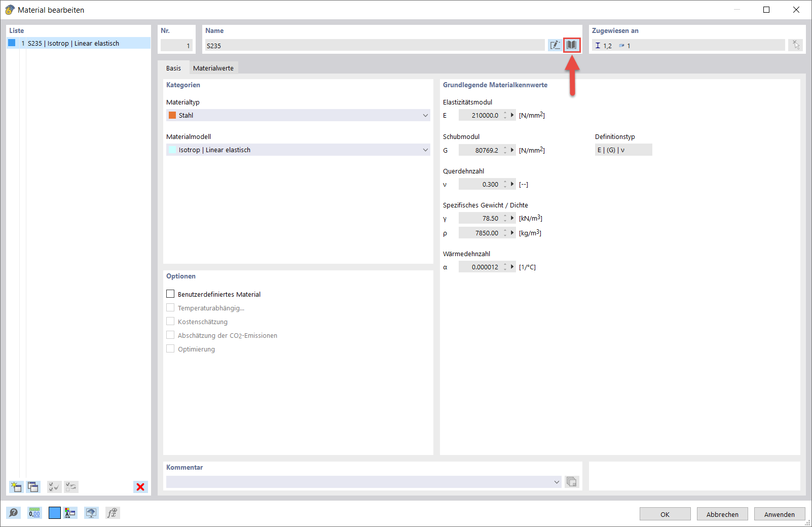Open the arrow menu beside density ρ

coord(512,233)
